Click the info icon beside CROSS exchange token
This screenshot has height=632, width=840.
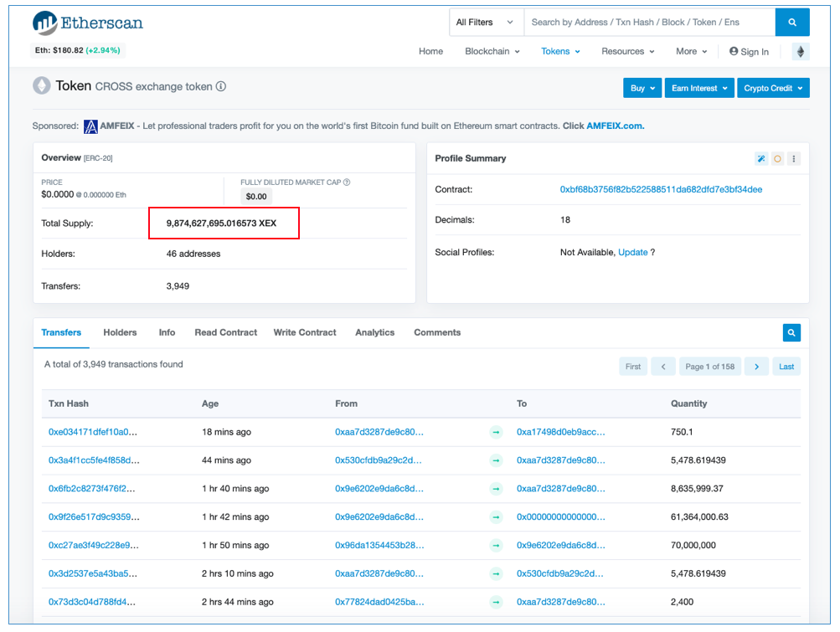(x=221, y=86)
